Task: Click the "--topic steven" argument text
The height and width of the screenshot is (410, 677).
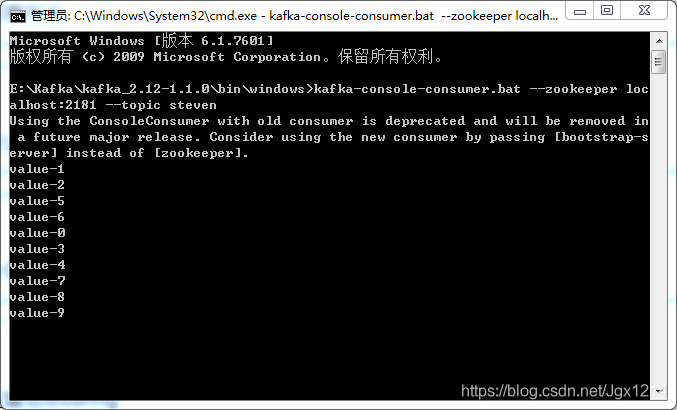Action: (161, 105)
